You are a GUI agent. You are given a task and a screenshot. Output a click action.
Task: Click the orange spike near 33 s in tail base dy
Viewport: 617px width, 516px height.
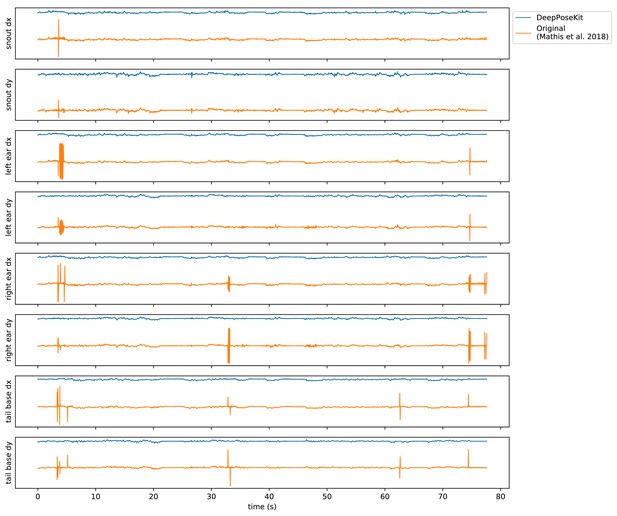click(229, 468)
